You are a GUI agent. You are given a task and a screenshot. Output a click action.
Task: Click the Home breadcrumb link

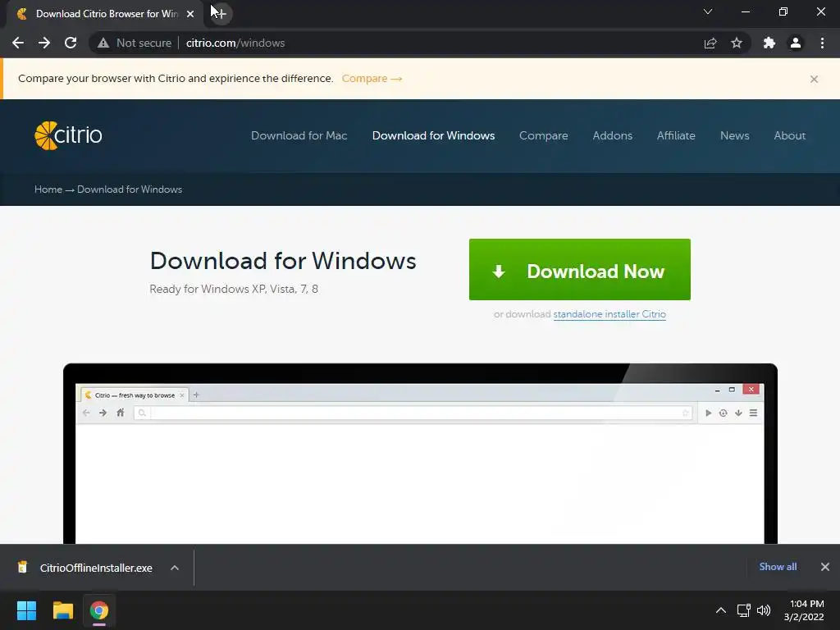coord(48,189)
